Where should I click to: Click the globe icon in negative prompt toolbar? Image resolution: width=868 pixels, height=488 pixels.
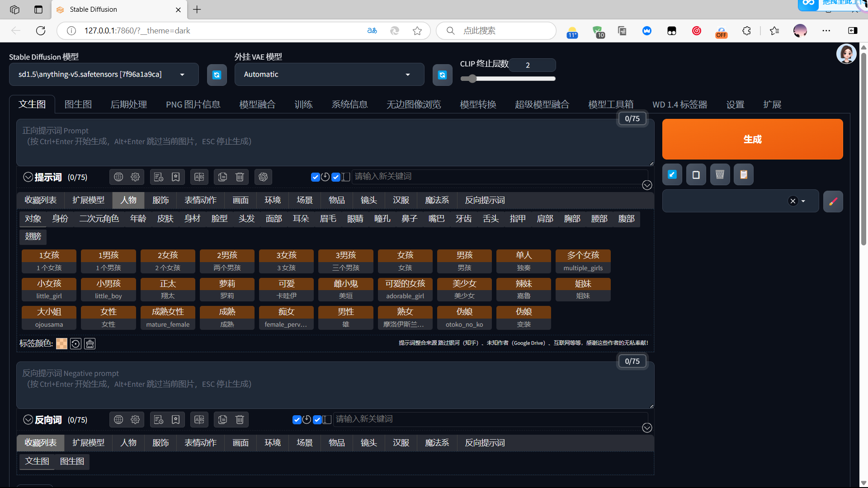pyautogui.click(x=118, y=420)
